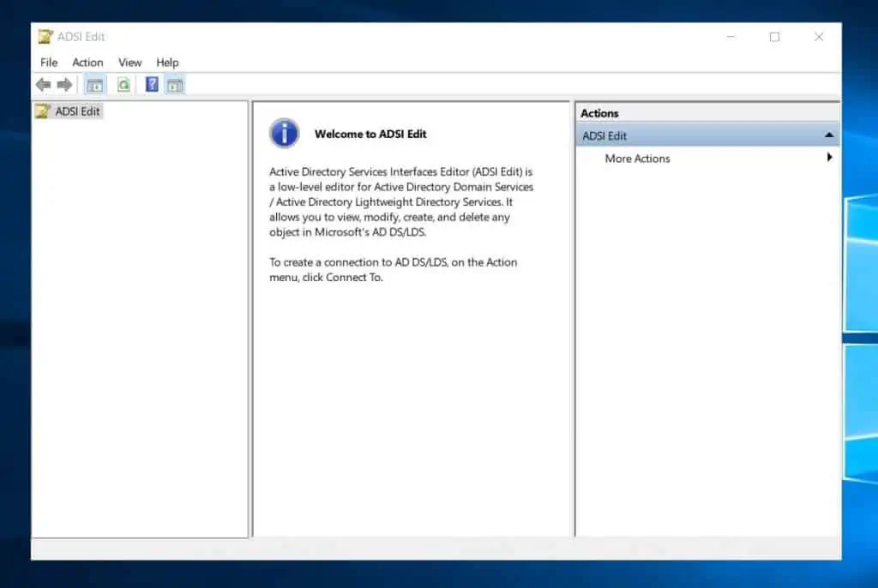Collapse the ADSI Edit section in Actions pane

tap(829, 135)
